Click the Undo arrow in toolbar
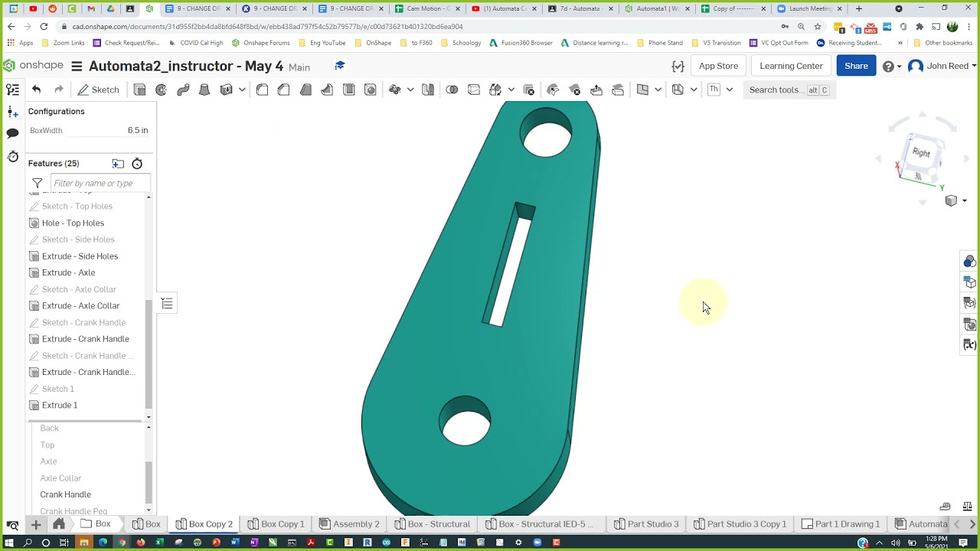This screenshot has width=980, height=551. [x=36, y=90]
